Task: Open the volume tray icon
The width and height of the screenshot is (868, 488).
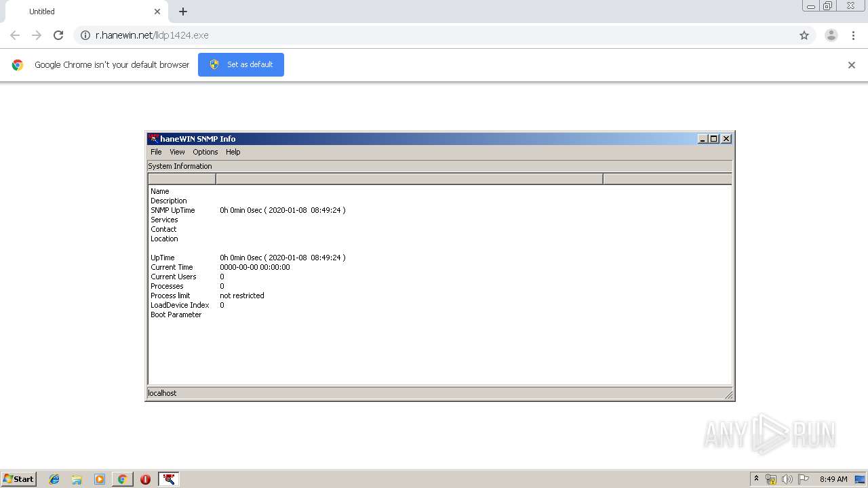Action: point(787,479)
